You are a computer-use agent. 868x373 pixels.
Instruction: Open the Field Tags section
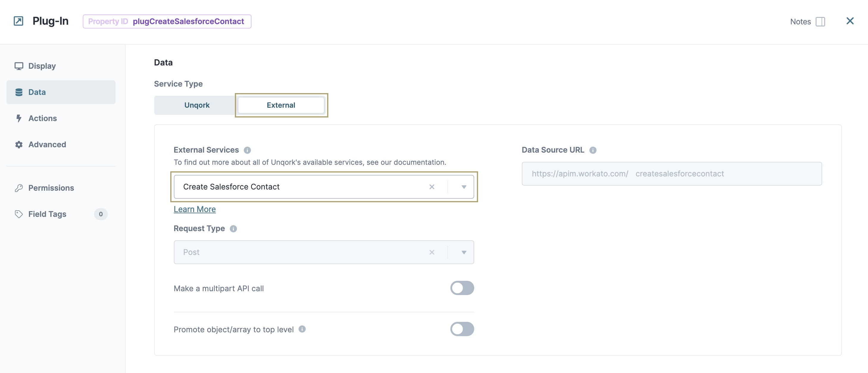pyautogui.click(x=61, y=214)
